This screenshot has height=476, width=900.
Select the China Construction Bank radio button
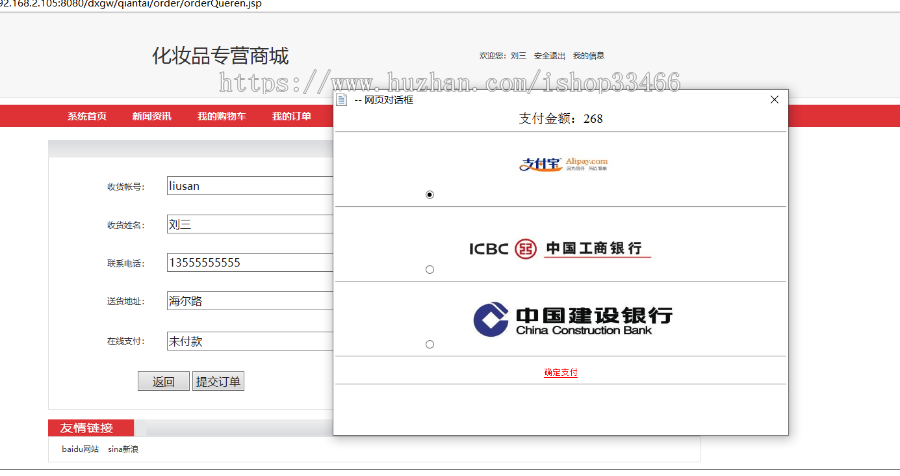coord(429,344)
